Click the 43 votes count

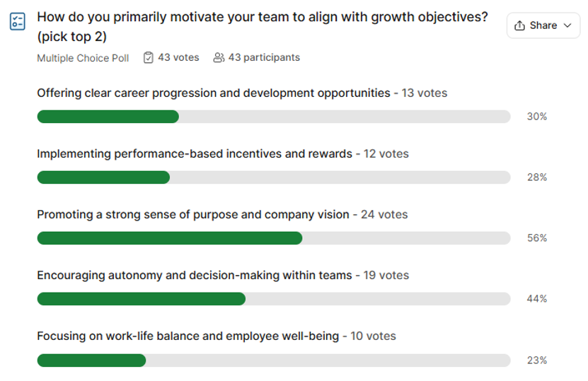click(x=178, y=57)
